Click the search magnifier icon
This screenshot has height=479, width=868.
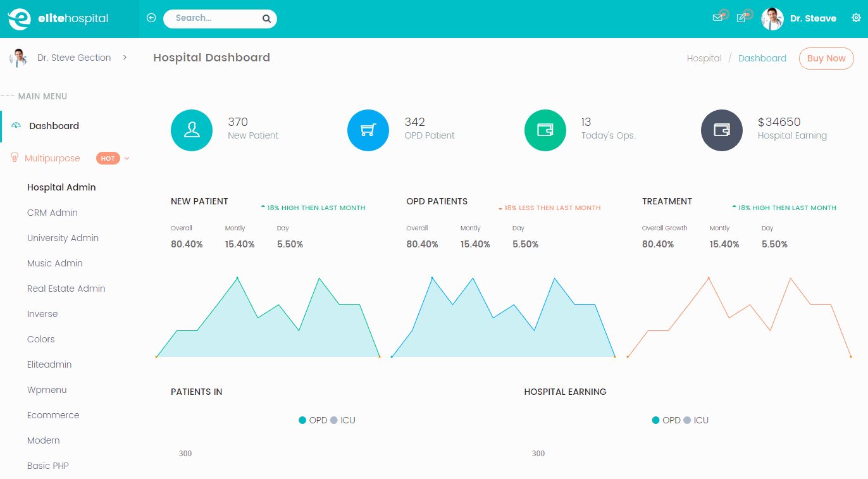point(266,19)
